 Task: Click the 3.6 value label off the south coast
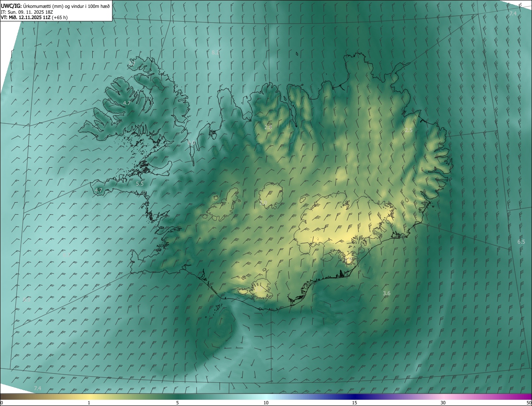point(387,293)
